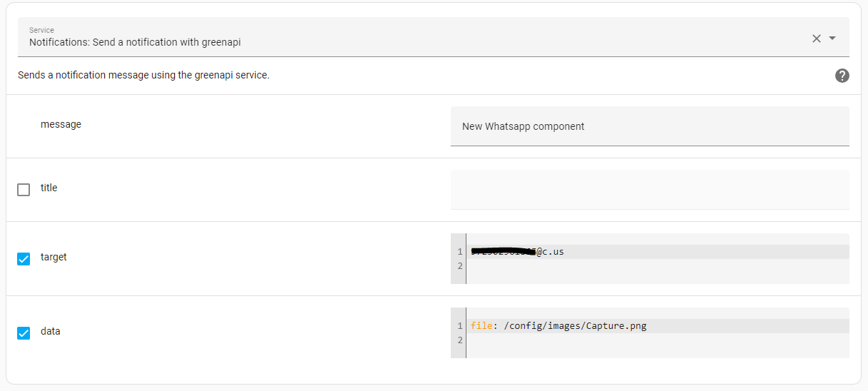Click the help question mark icon
Image resolution: width=868 pixels, height=391 pixels.
[x=842, y=76]
